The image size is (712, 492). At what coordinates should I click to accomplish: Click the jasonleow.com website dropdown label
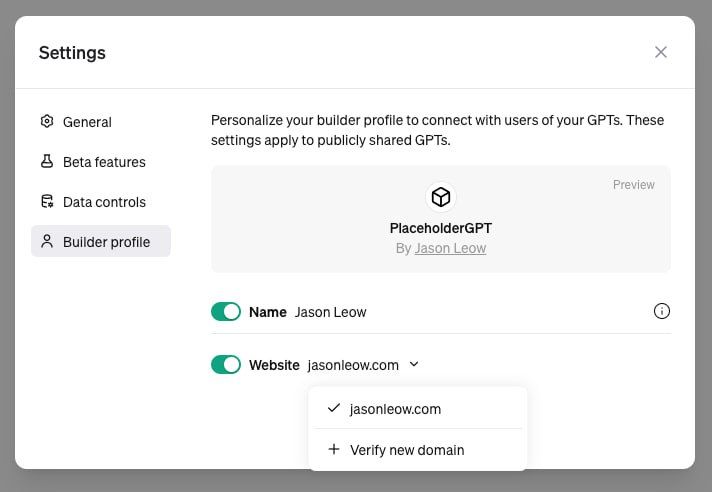tap(353, 365)
